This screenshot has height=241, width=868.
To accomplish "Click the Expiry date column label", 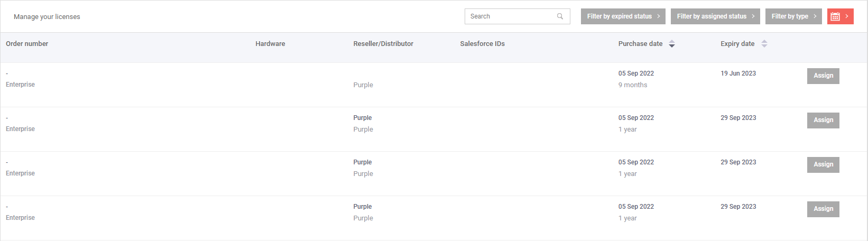I will pos(737,44).
